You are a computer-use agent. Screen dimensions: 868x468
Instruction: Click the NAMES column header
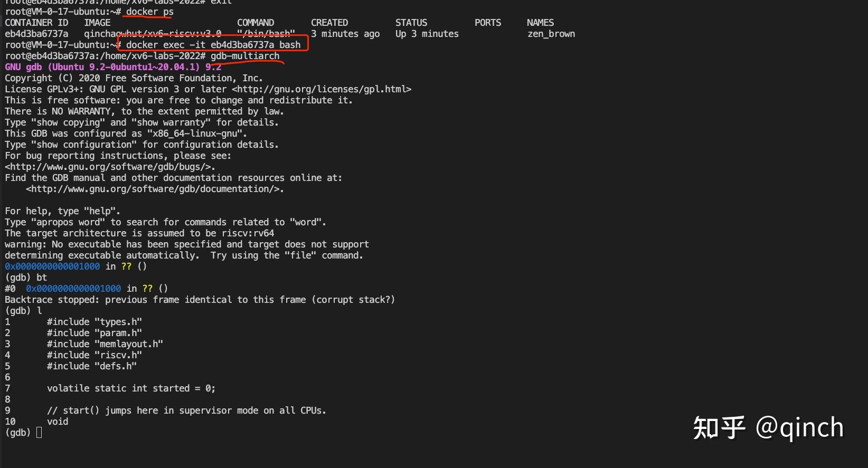[541, 23]
